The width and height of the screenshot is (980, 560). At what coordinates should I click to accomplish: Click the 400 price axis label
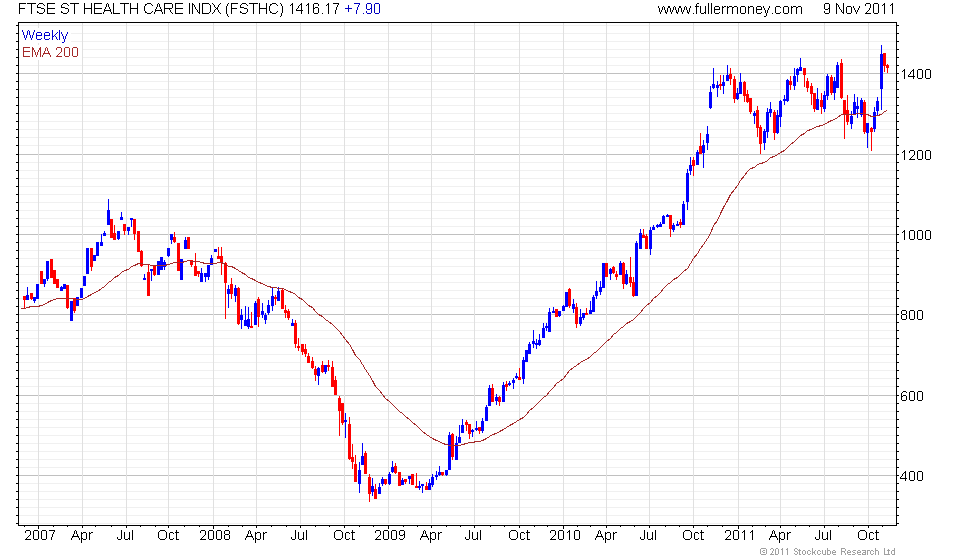(x=912, y=476)
